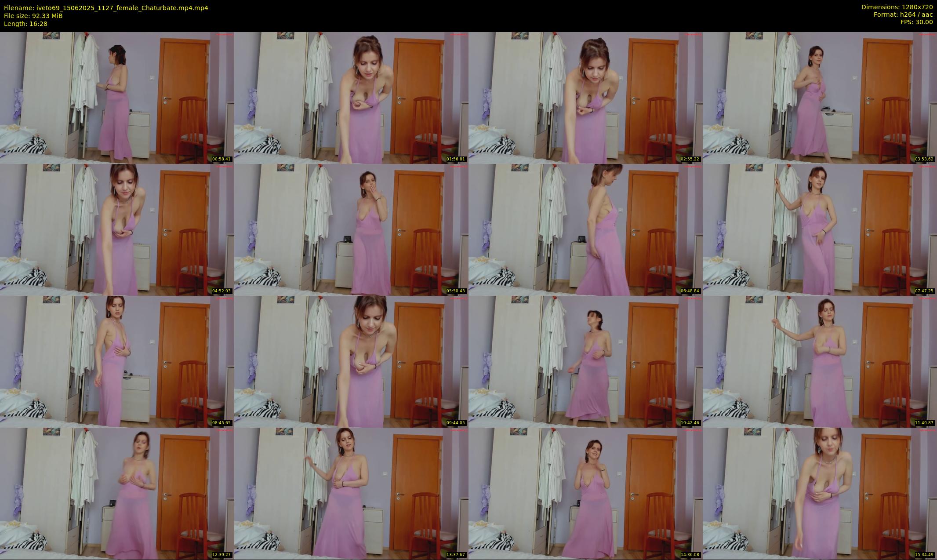Choose the thumbnail labeled 11:40.87

[x=820, y=361]
